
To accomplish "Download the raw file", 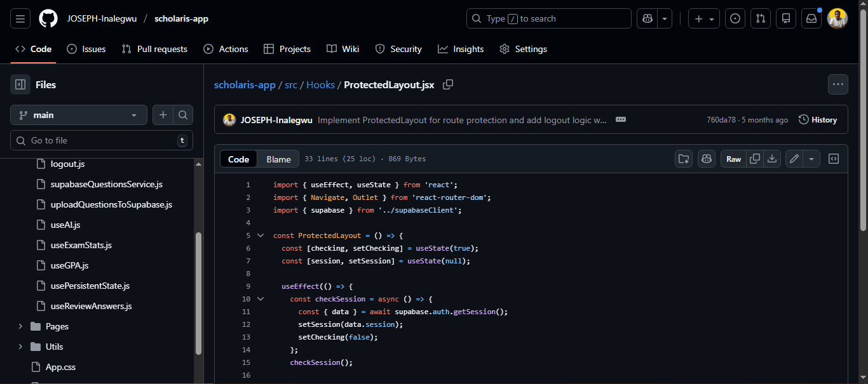I will point(772,159).
